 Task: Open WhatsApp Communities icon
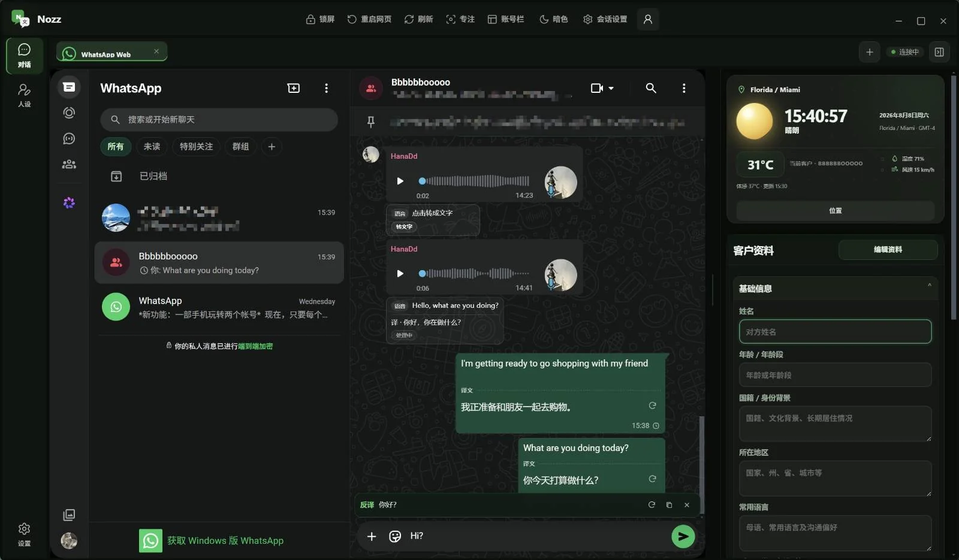(x=69, y=164)
